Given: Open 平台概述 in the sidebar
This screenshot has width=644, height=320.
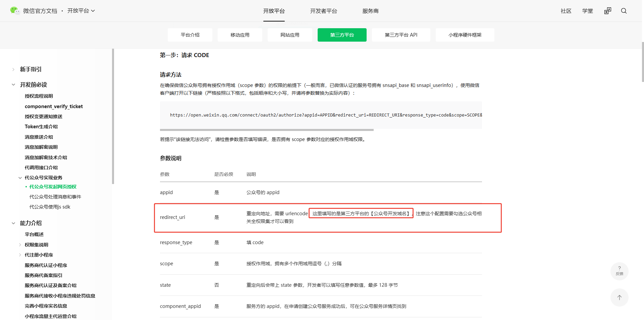Looking at the screenshot, I should [x=34, y=234].
